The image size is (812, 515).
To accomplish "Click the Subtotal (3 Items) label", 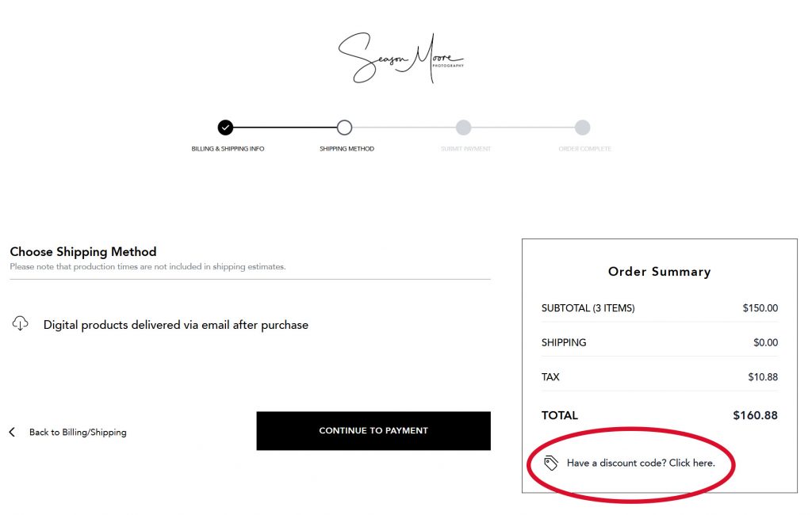I will coord(588,308).
